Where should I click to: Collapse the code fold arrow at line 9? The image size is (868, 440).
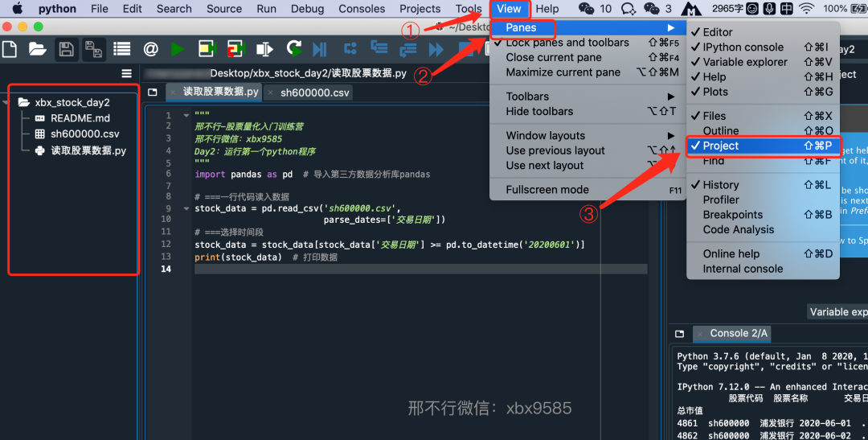pos(186,209)
